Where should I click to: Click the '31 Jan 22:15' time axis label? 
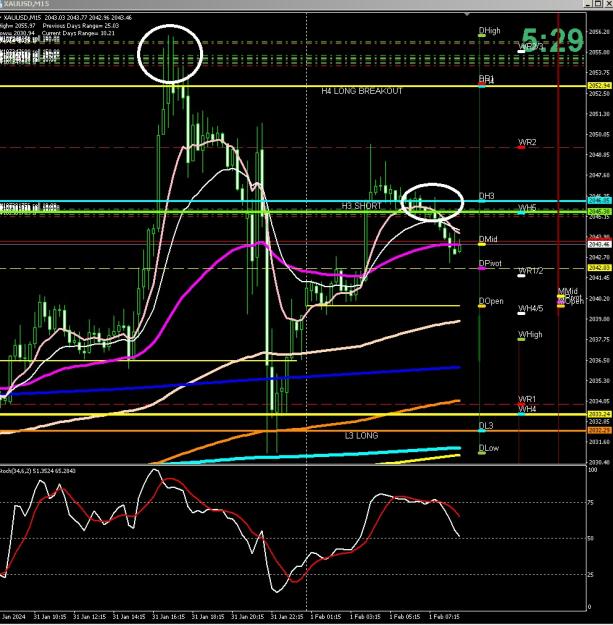287,617
